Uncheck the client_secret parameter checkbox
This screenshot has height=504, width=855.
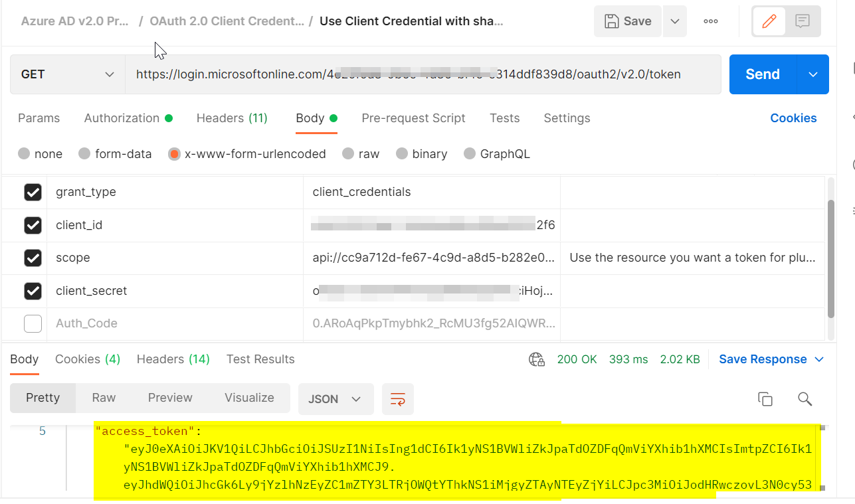[x=33, y=291]
